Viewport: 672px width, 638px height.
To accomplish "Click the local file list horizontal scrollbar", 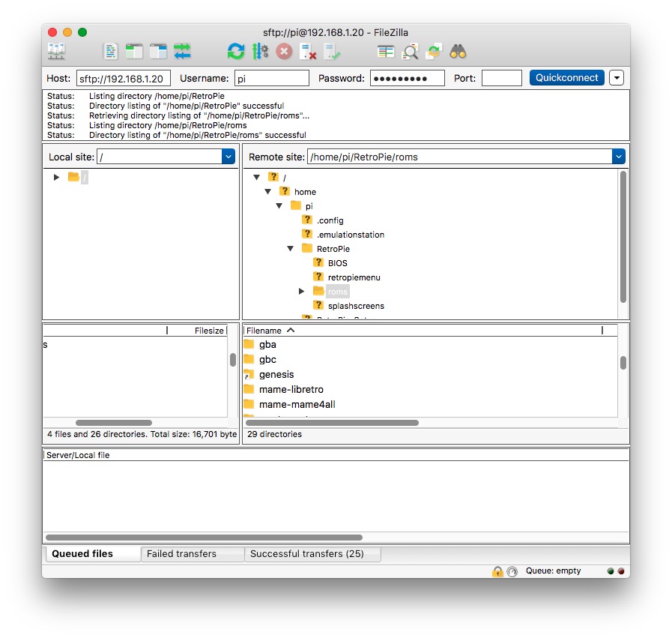I will [x=114, y=423].
